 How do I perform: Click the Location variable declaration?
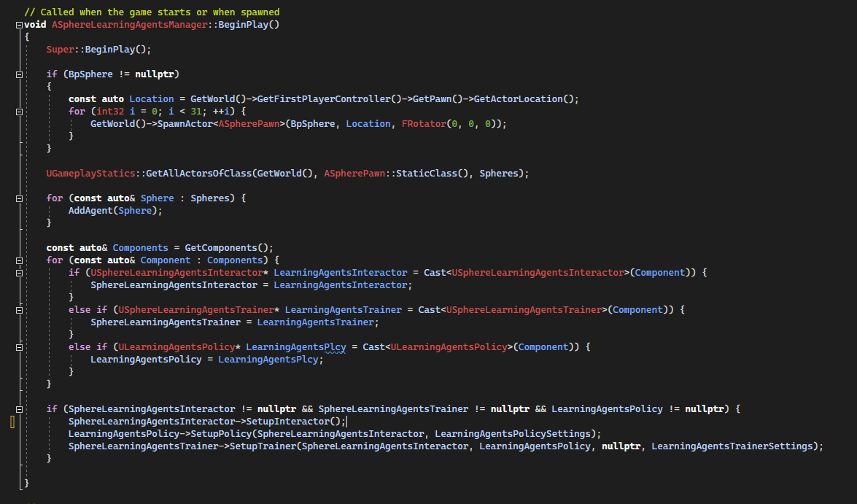click(x=152, y=99)
